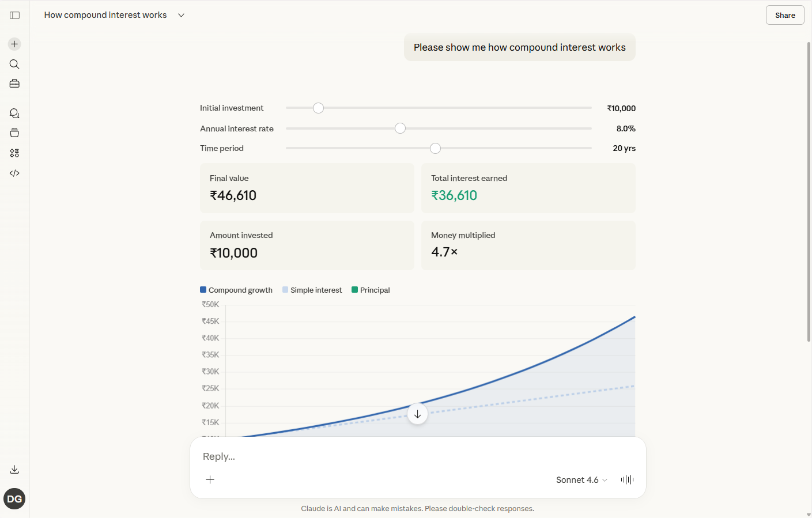
Task: Click the ₹25K axis label on chart
Action: click(210, 388)
